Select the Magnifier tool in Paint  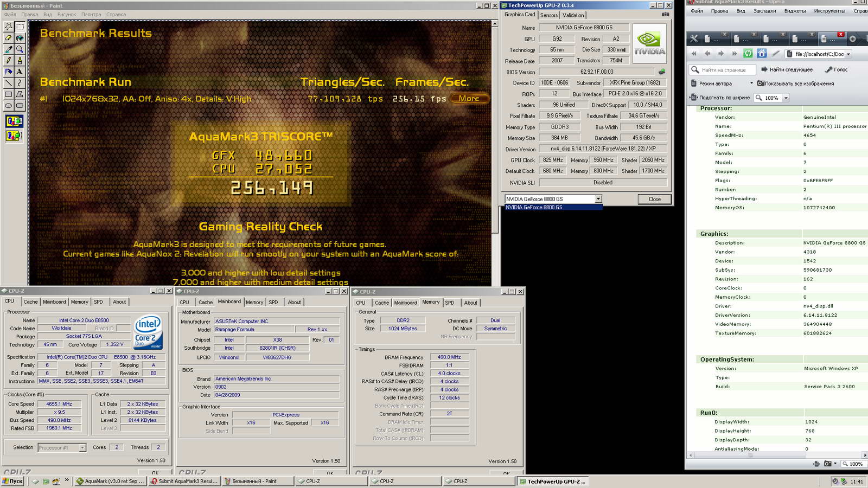20,49
